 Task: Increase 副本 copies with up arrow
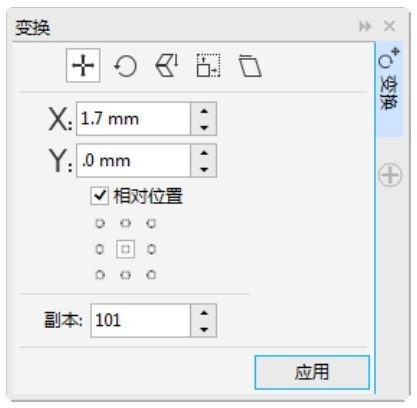click(x=204, y=313)
